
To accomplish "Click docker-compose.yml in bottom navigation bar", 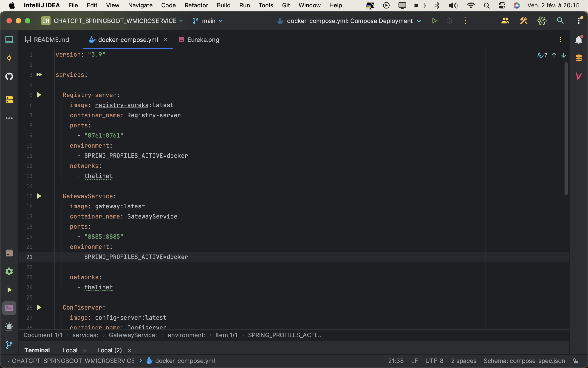I will coord(181,361).
